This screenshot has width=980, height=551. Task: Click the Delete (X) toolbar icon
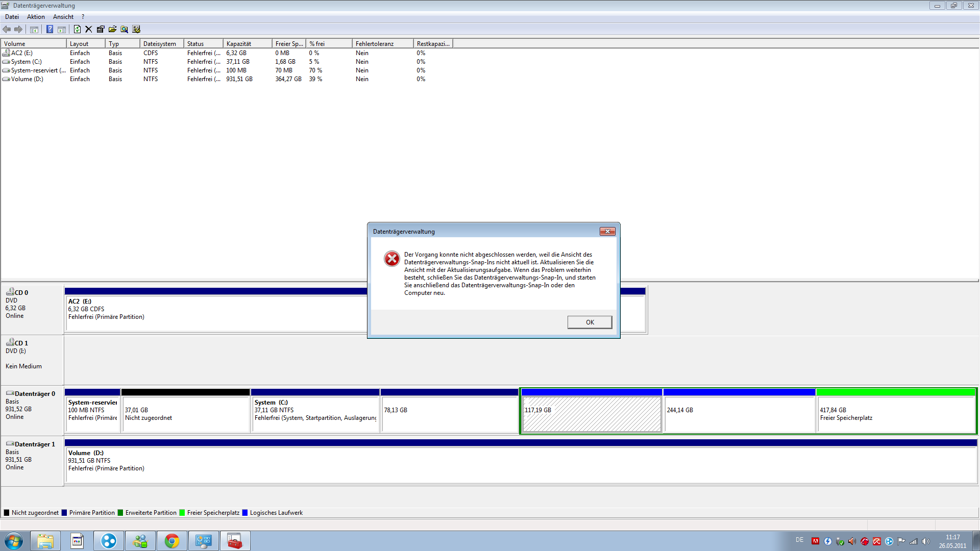point(89,30)
